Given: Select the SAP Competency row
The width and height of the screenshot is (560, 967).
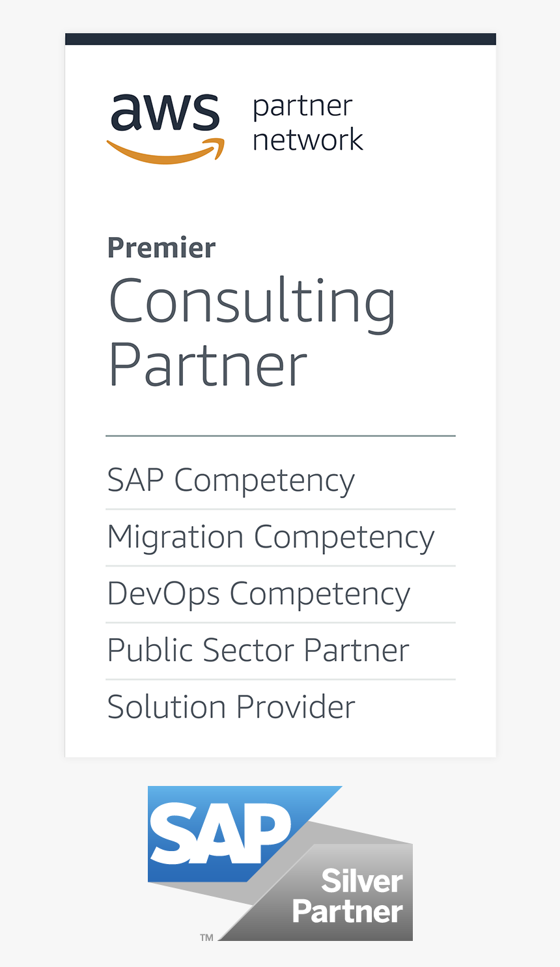Looking at the screenshot, I should coord(231,481).
